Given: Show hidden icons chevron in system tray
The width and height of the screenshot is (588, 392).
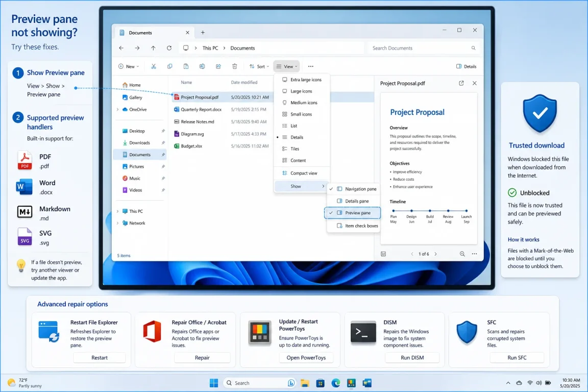Looking at the screenshot, I should point(508,383).
